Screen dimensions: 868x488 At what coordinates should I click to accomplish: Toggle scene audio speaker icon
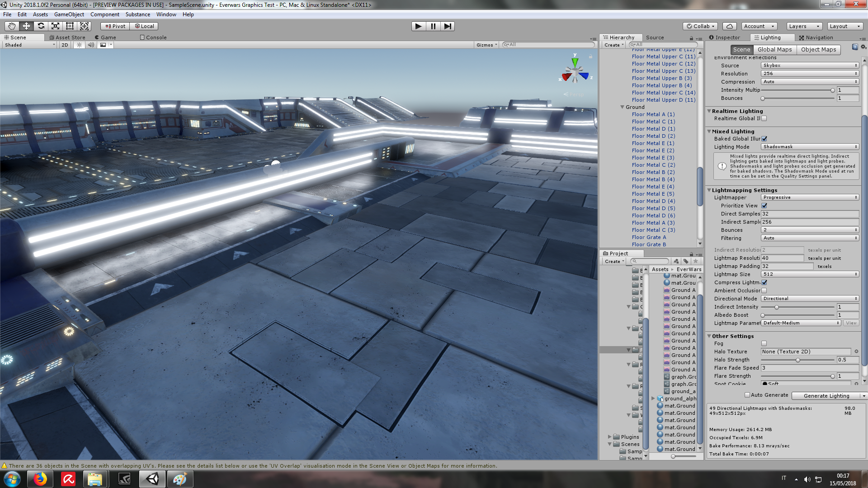point(91,45)
